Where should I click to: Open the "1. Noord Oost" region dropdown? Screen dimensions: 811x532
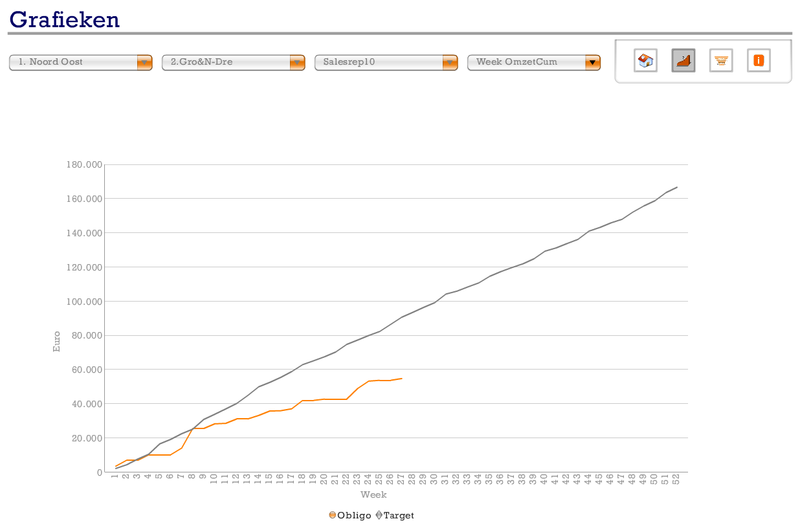[x=80, y=62]
